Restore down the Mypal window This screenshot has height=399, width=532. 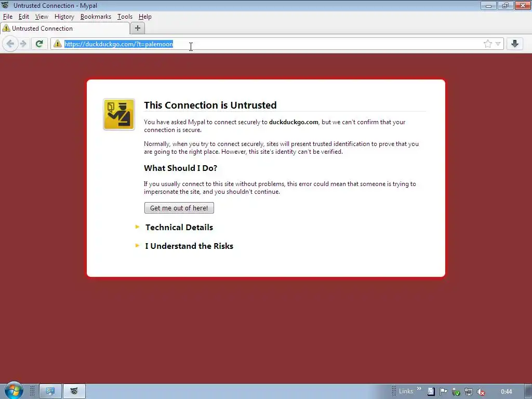(506, 5)
